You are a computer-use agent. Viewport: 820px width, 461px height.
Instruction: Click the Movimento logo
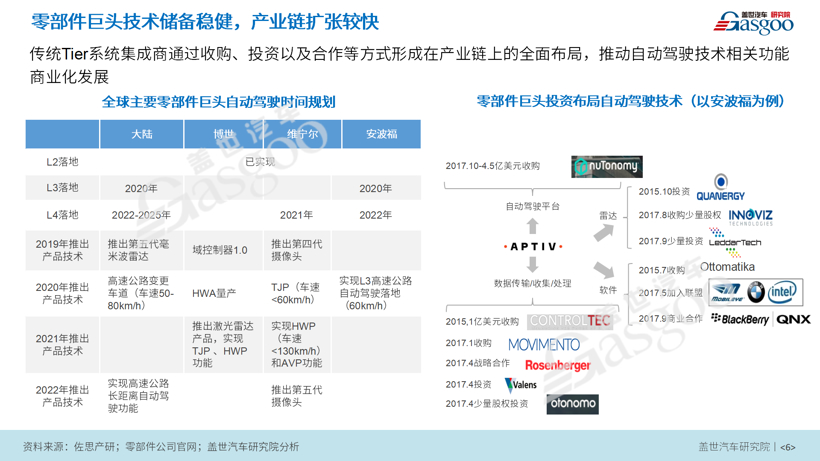(544, 344)
